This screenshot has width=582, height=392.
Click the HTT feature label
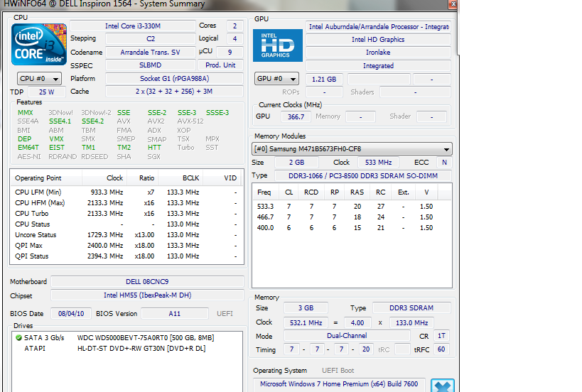(154, 148)
